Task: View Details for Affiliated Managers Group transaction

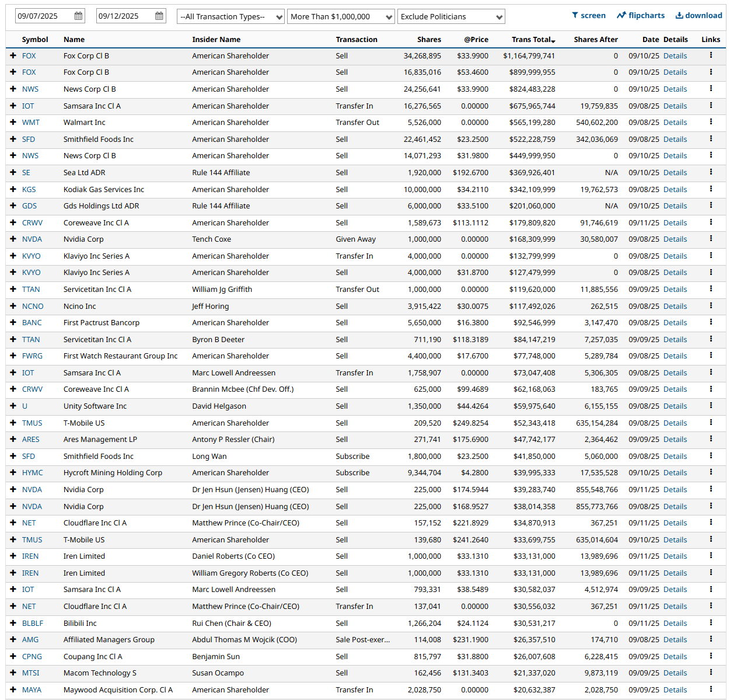Action: [x=675, y=639]
